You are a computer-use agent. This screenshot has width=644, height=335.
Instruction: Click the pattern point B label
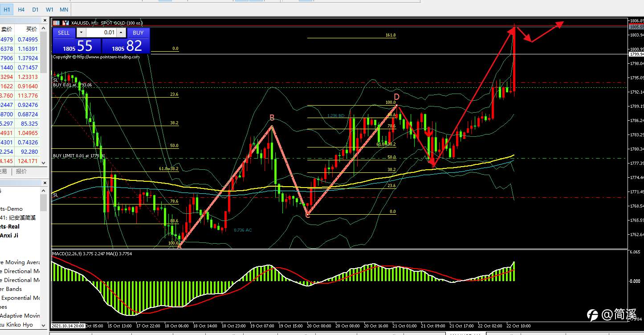(x=272, y=118)
